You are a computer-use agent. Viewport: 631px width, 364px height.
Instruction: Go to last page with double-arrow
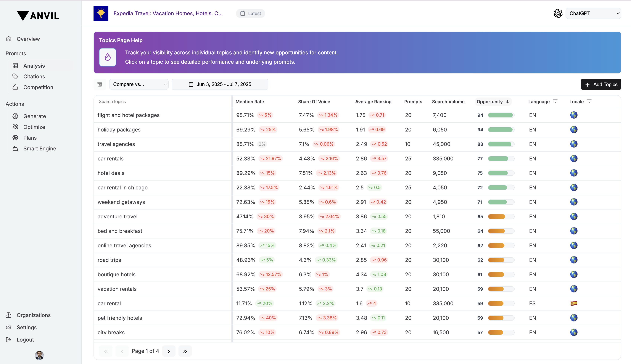(x=185, y=351)
